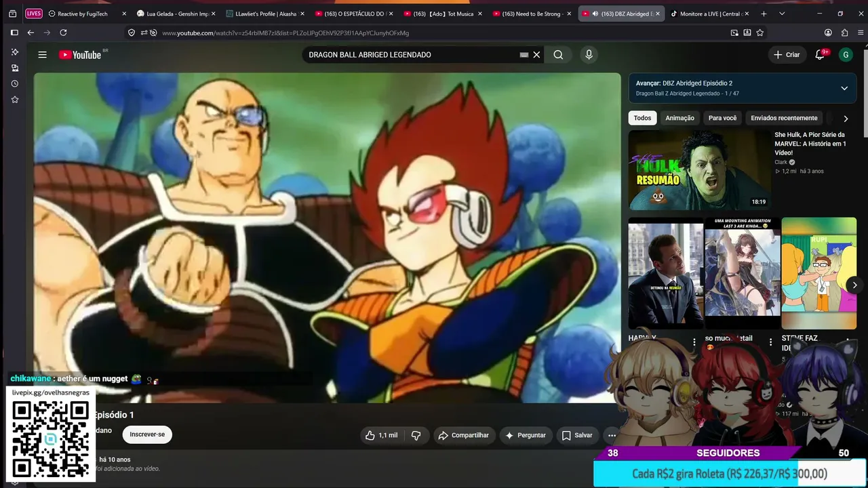
Task: Reload the page
Action: (63, 33)
